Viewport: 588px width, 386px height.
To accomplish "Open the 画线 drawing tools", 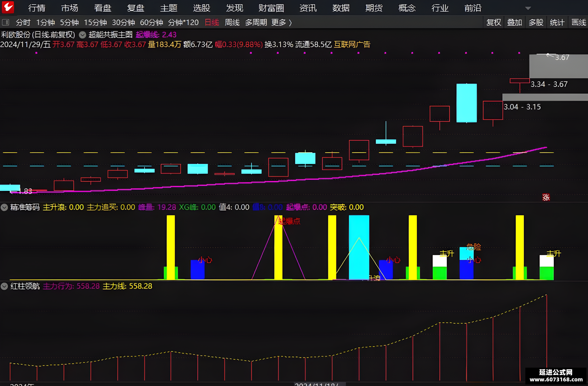I will tap(579, 22).
